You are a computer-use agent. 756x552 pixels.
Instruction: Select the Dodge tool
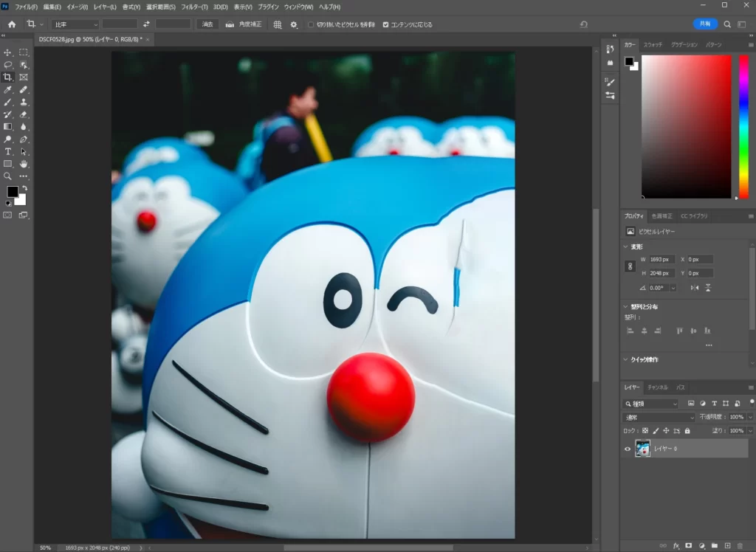pos(7,139)
